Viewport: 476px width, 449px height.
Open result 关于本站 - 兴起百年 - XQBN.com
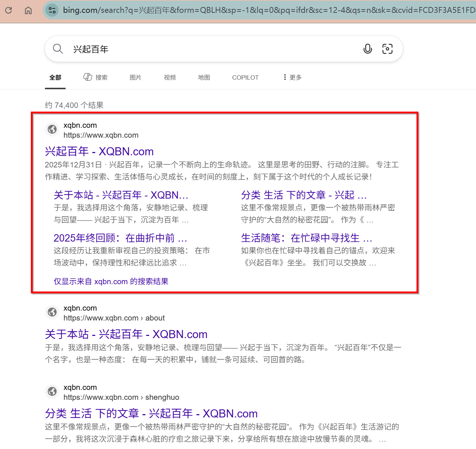[126, 334]
